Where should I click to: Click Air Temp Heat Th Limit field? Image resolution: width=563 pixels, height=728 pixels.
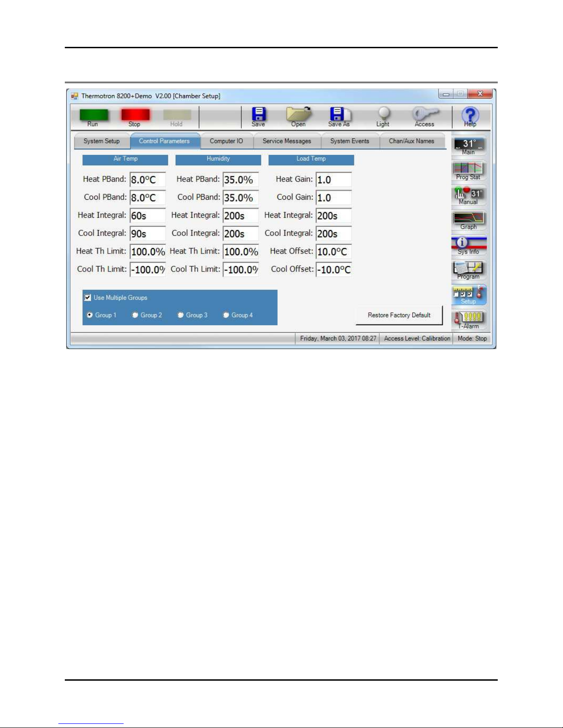pyautogui.click(x=148, y=251)
